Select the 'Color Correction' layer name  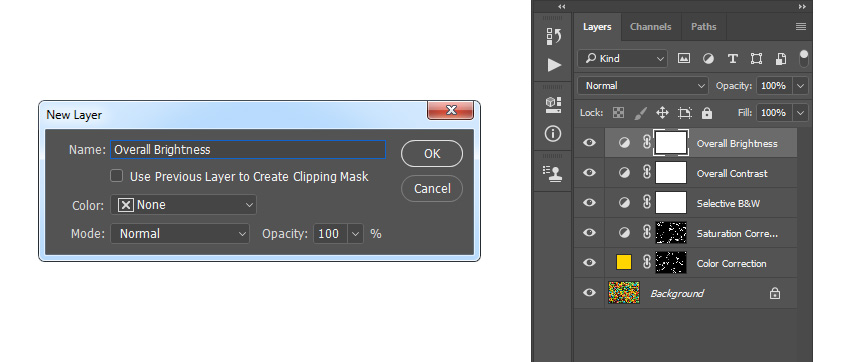tap(731, 263)
